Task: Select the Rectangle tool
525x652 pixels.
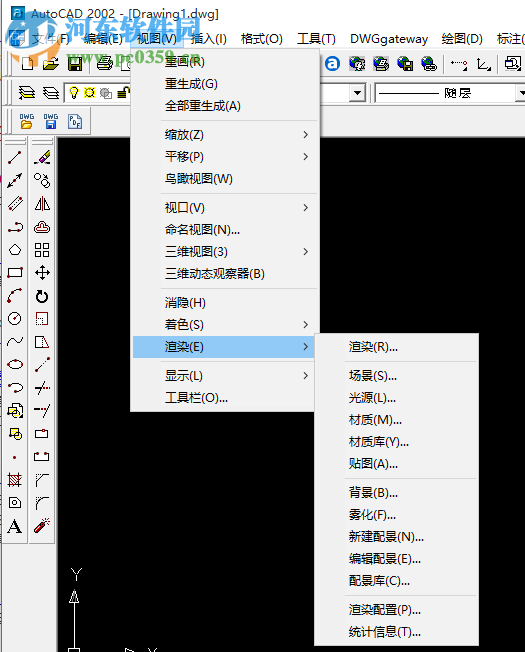Action: (x=15, y=273)
